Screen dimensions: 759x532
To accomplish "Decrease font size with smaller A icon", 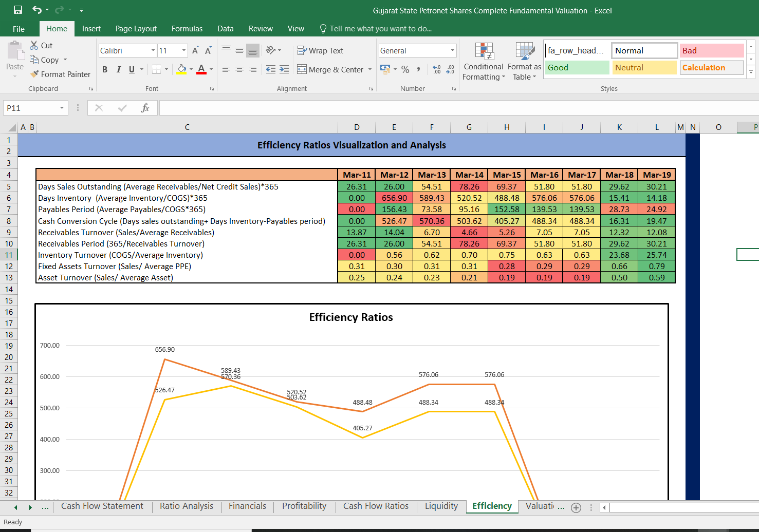I will (208, 50).
